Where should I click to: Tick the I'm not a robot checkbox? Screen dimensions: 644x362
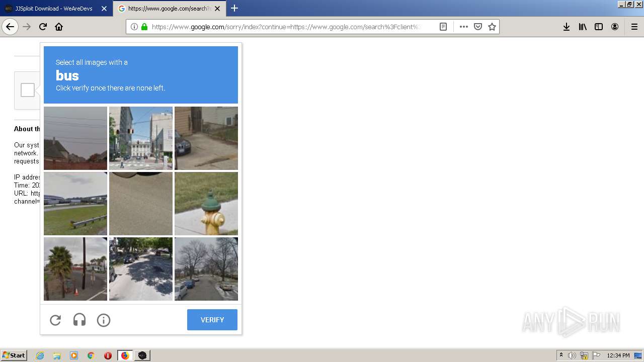click(28, 90)
